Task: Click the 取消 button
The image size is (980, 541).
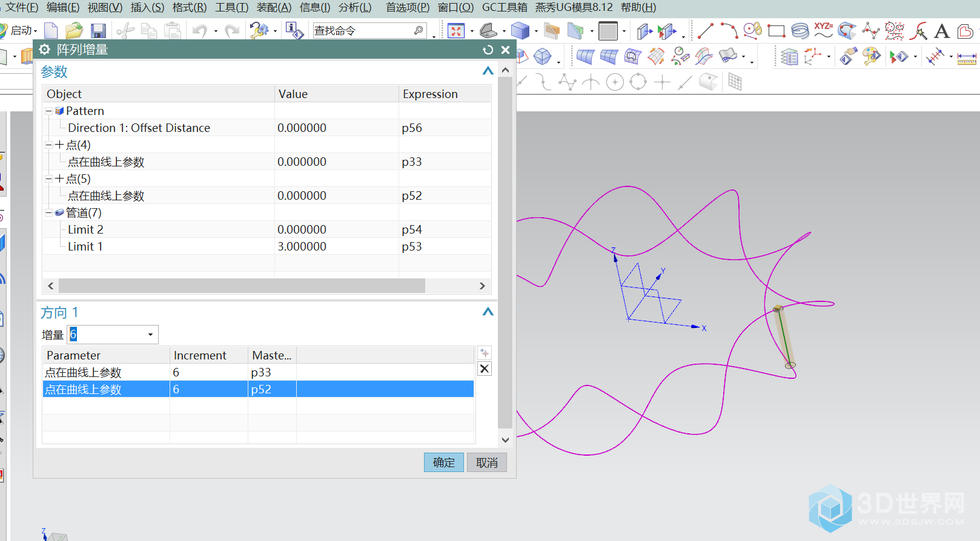Action: 487,462
